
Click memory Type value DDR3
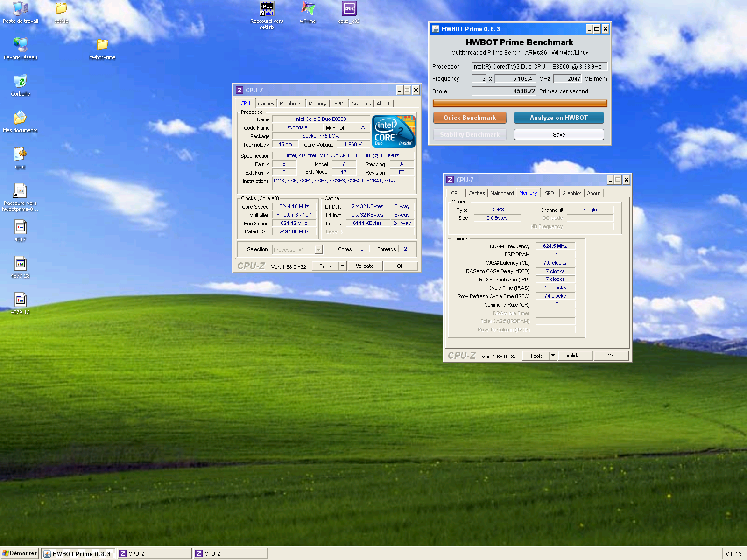coord(497,210)
